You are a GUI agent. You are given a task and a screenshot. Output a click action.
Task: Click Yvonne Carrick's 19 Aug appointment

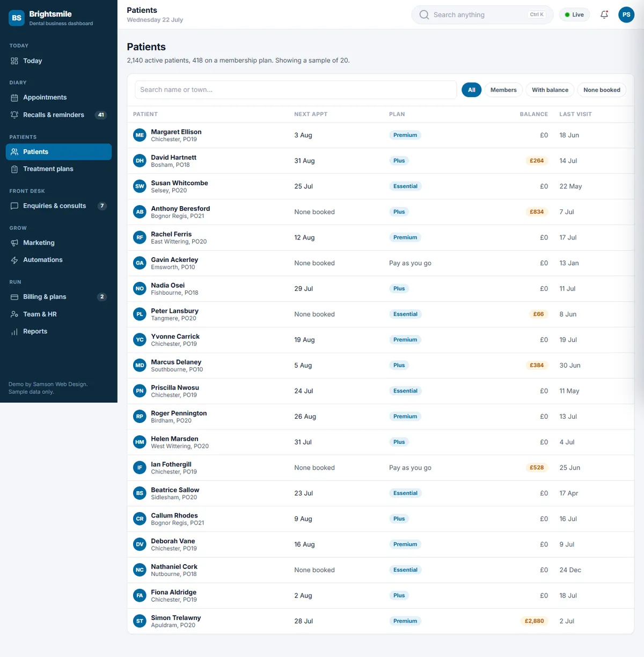click(x=304, y=340)
